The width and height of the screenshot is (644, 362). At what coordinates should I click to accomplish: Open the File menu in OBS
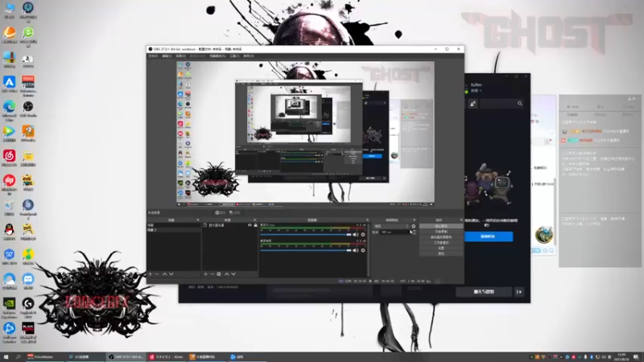pos(153,56)
